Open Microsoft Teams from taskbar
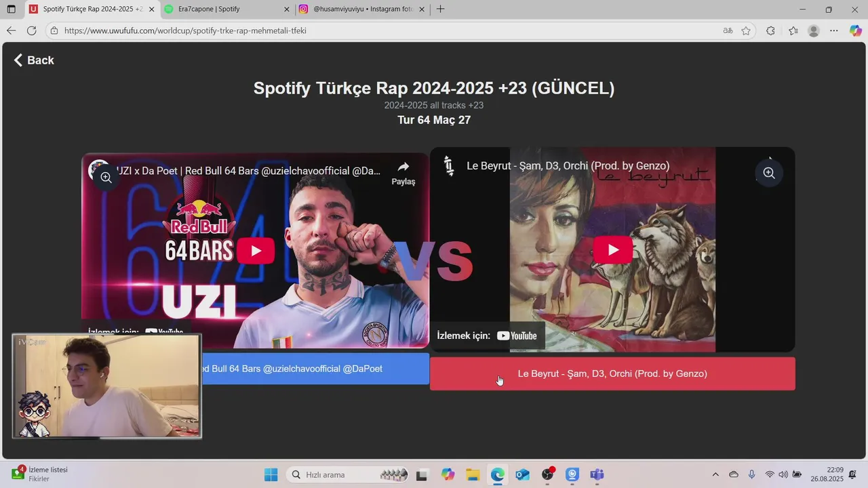This screenshot has height=488, width=868. click(x=597, y=474)
